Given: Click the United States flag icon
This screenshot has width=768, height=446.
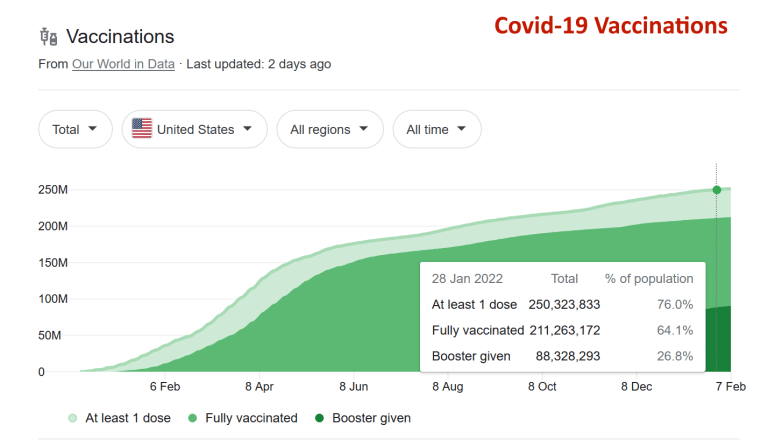Looking at the screenshot, I should coord(142,129).
